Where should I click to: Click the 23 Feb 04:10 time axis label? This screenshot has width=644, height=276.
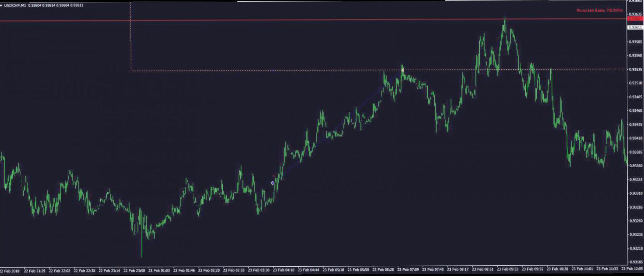click(283, 270)
